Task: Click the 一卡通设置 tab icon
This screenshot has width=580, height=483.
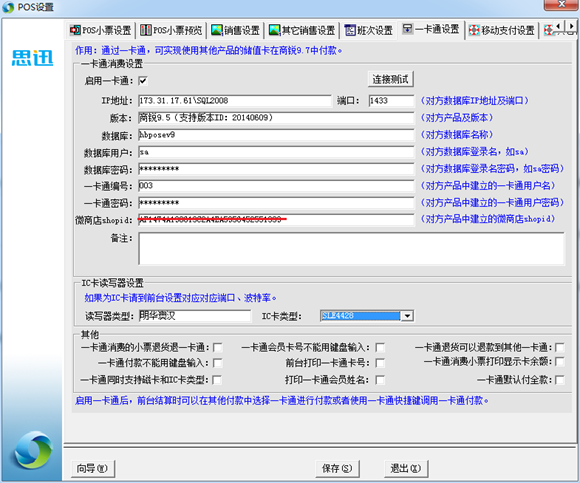Action: tap(408, 28)
